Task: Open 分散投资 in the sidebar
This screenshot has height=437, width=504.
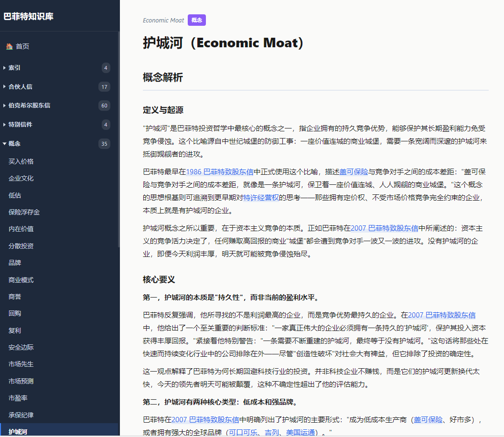Action: pyautogui.click(x=21, y=246)
